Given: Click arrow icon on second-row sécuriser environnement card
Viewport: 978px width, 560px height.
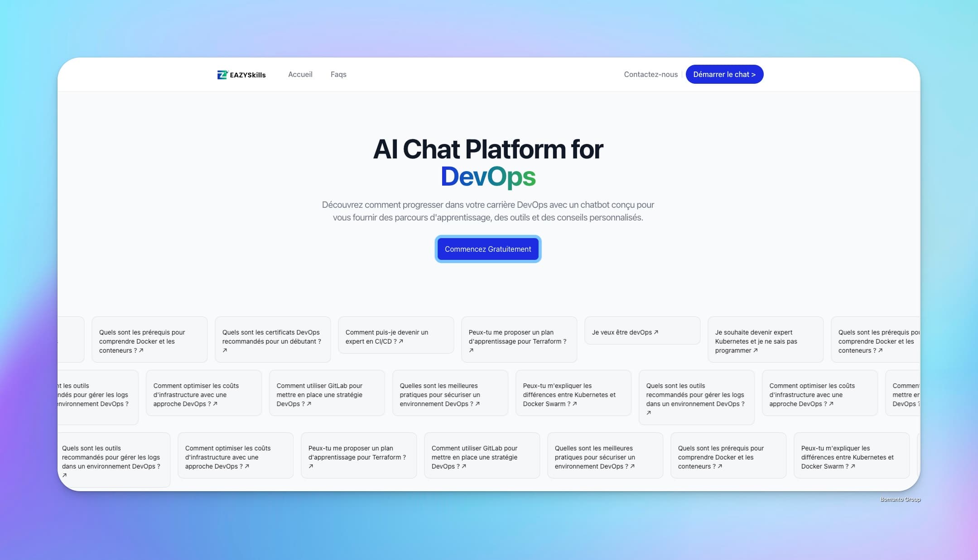Looking at the screenshot, I should pyautogui.click(x=477, y=404).
